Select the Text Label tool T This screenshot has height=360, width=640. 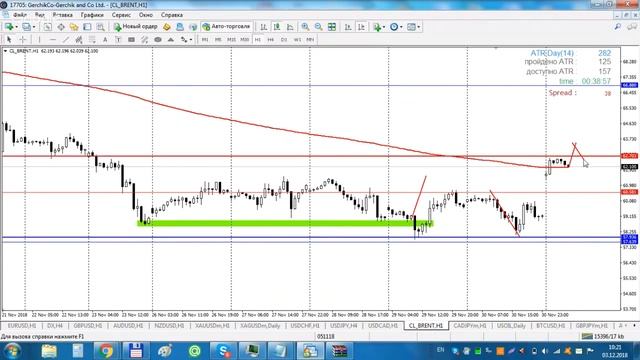(x=118, y=40)
